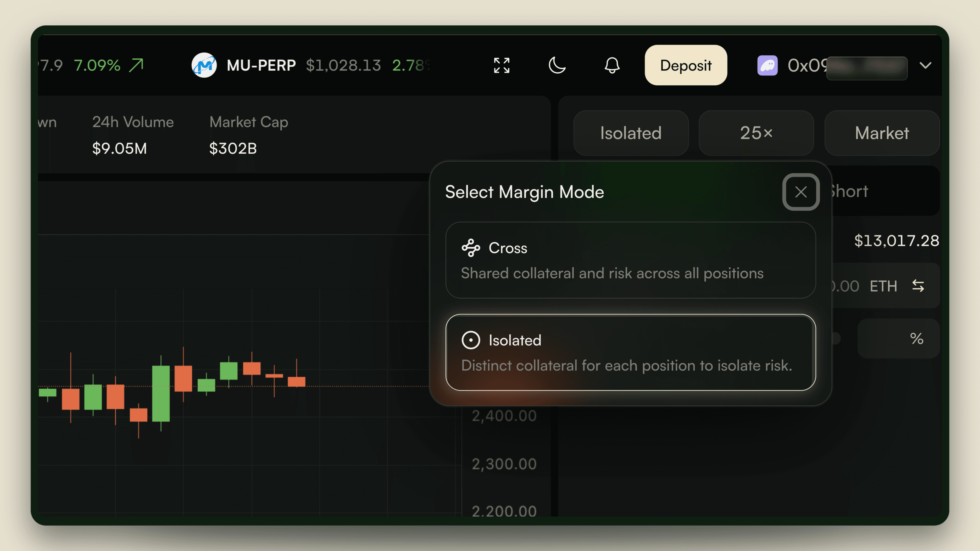Select the Isolated margin mode option
The width and height of the screenshot is (980, 551).
[630, 352]
